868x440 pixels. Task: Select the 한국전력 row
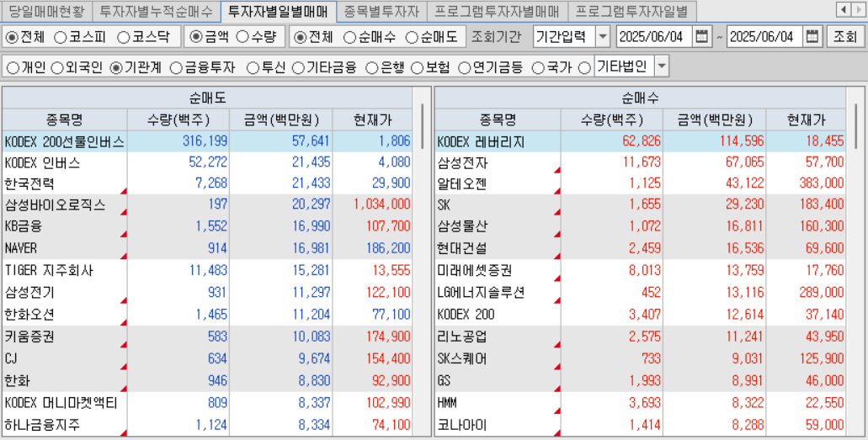coord(208,183)
